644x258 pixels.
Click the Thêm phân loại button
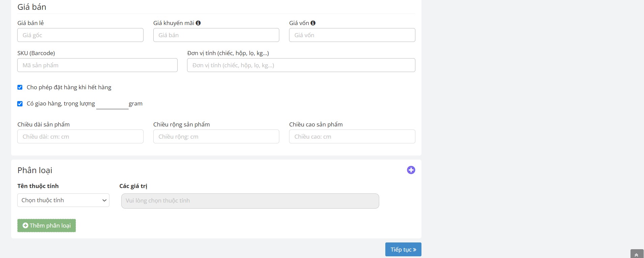47,226
